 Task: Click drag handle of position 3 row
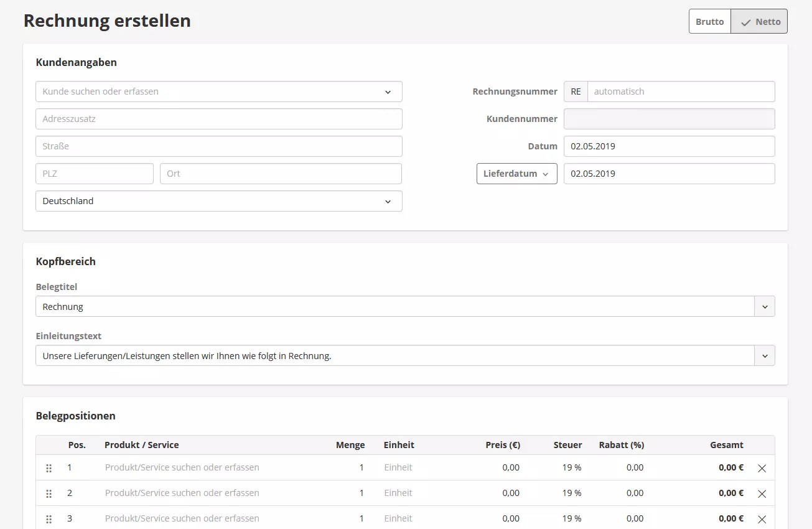coord(49,519)
